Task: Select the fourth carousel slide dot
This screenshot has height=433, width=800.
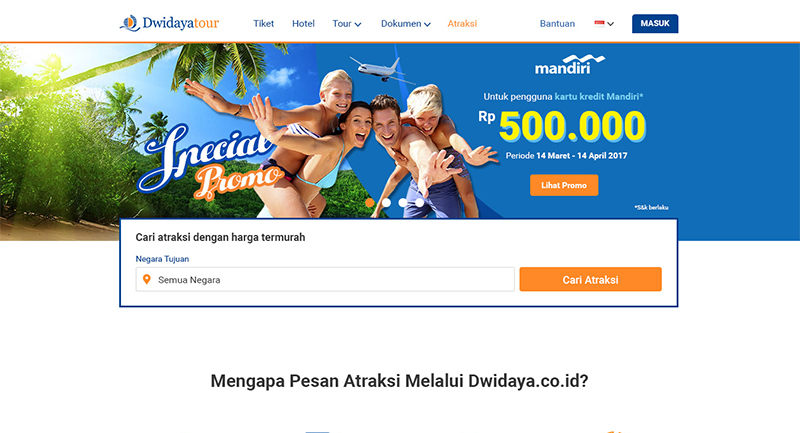Action: click(x=419, y=202)
